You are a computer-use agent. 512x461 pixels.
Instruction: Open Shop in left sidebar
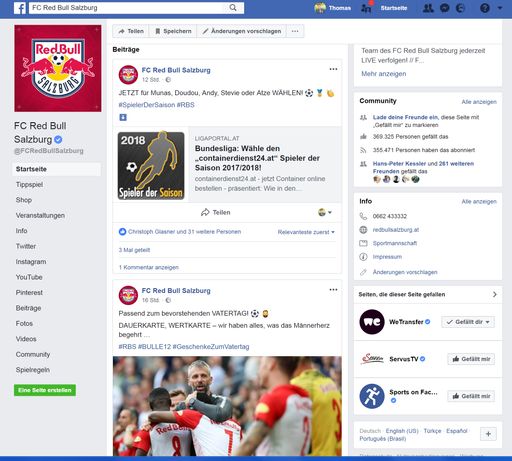point(24,200)
